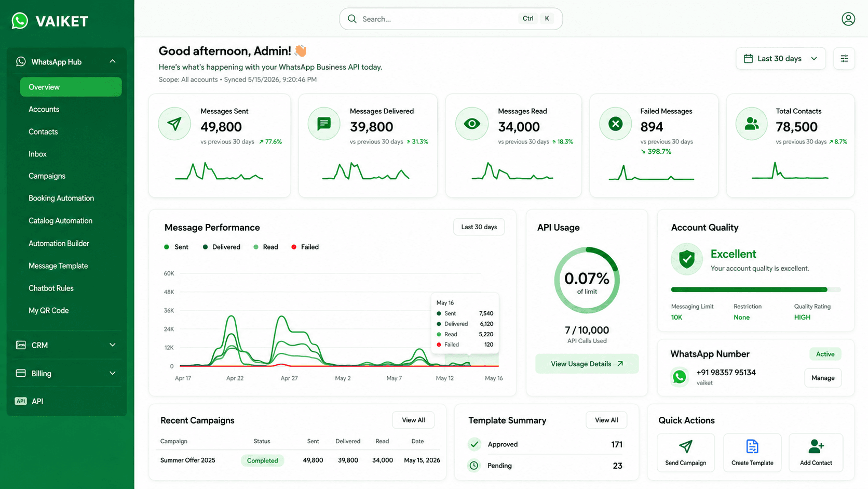The height and width of the screenshot is (489, 868).
Task: Click the 398.7% failed messages change
Action: click(656, 151)
